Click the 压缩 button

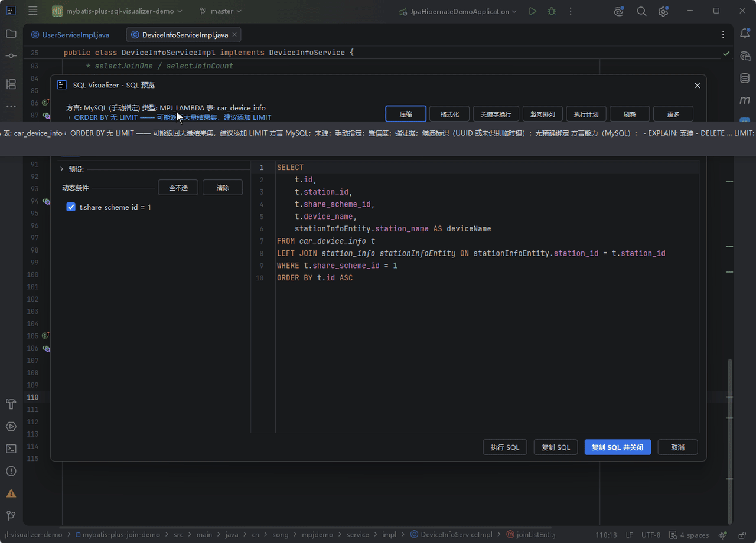point(406,114)
